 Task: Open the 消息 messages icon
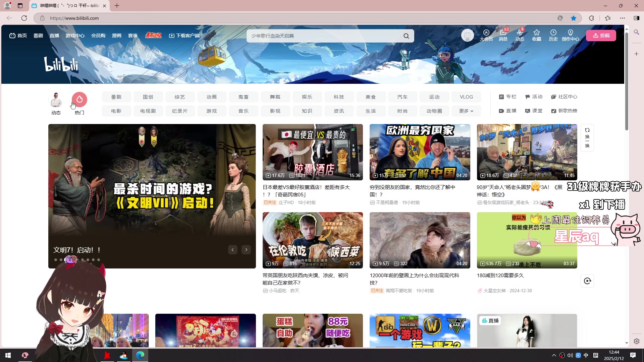click(503, 35)
